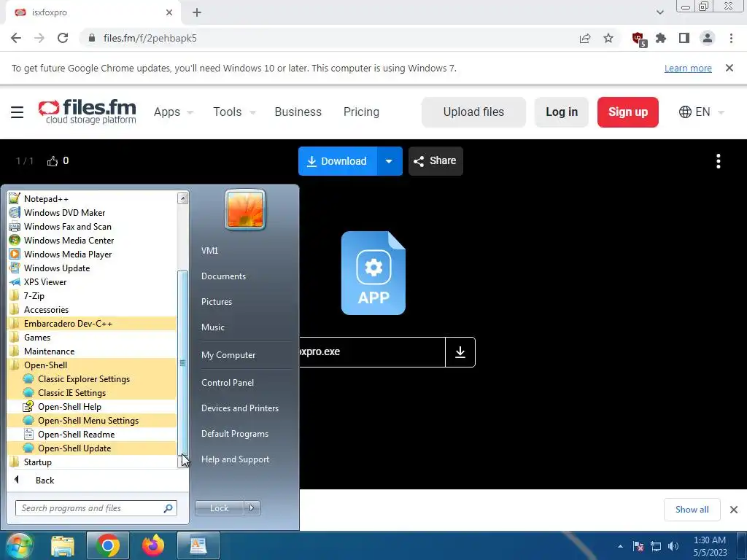Click the Chrome back arrow

(16, 38)
